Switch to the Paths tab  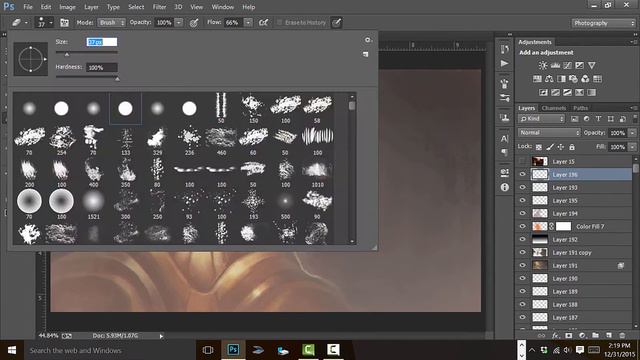[580, 108]
